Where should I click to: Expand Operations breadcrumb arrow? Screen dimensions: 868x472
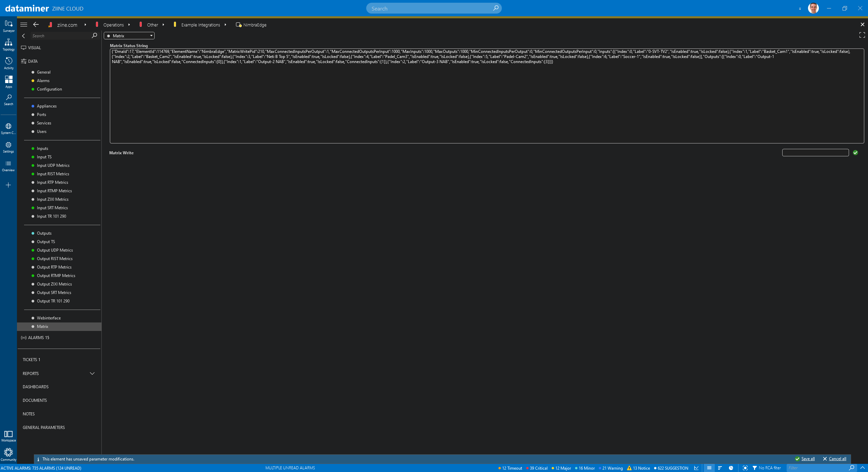tap(129, 25)
